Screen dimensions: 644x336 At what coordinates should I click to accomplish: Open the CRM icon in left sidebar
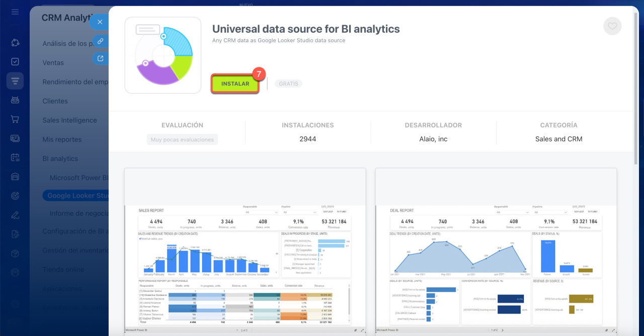[x=15, y=81]
